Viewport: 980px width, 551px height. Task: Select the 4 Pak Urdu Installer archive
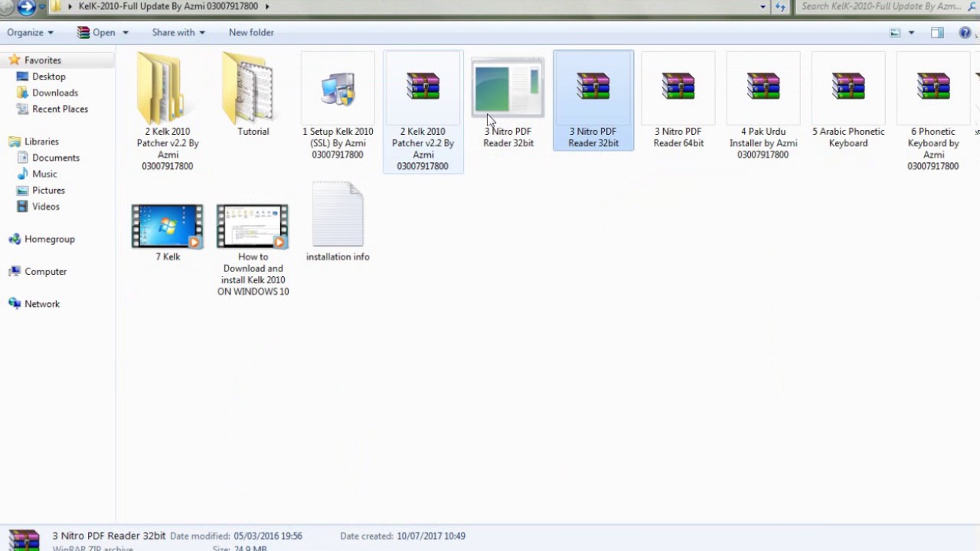coord(763,107)
